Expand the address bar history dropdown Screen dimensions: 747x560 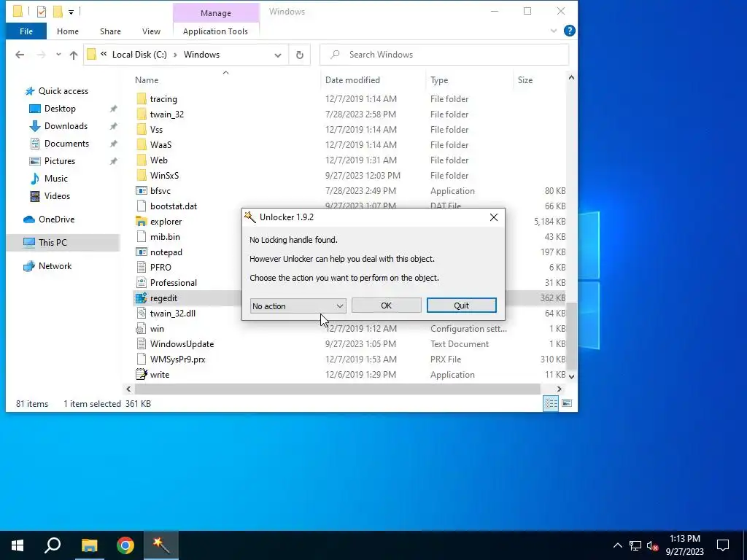278,55
